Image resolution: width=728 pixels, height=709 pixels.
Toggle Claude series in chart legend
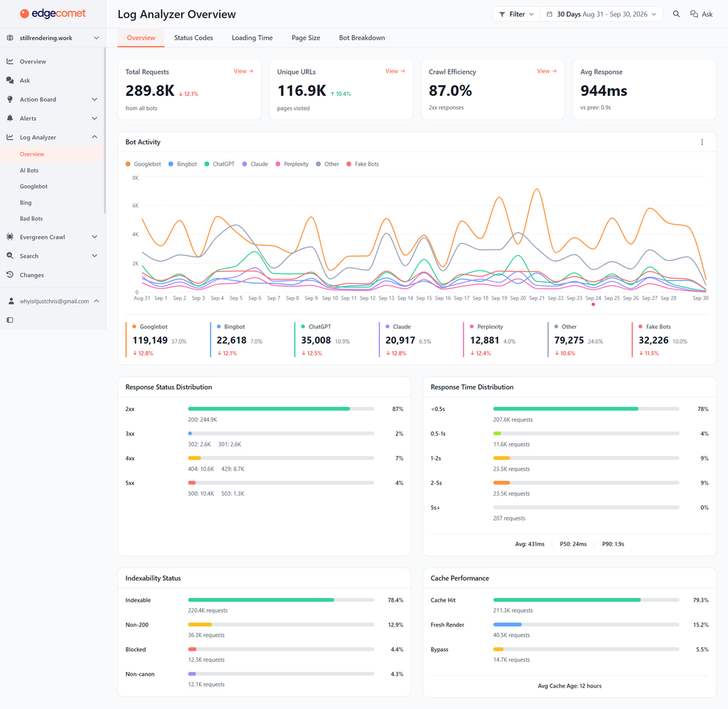click(x=255, y=164)
